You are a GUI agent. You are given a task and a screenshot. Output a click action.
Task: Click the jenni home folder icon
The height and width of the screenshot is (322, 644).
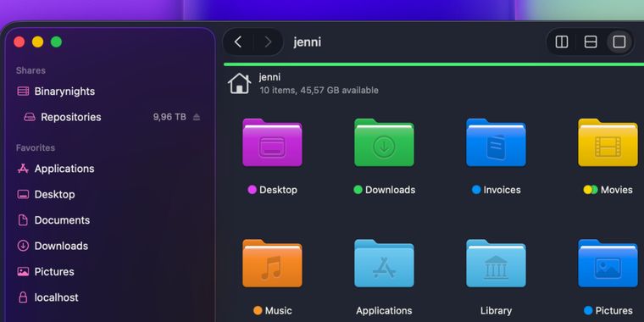pyautogui.click(x=240, y=83)
